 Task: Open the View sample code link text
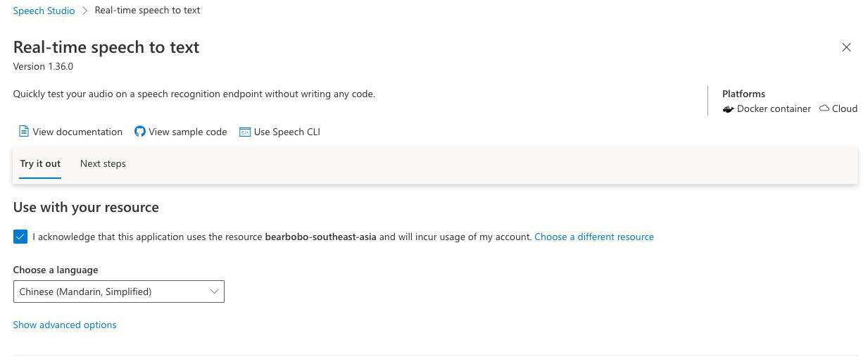(x=188, y=132)
